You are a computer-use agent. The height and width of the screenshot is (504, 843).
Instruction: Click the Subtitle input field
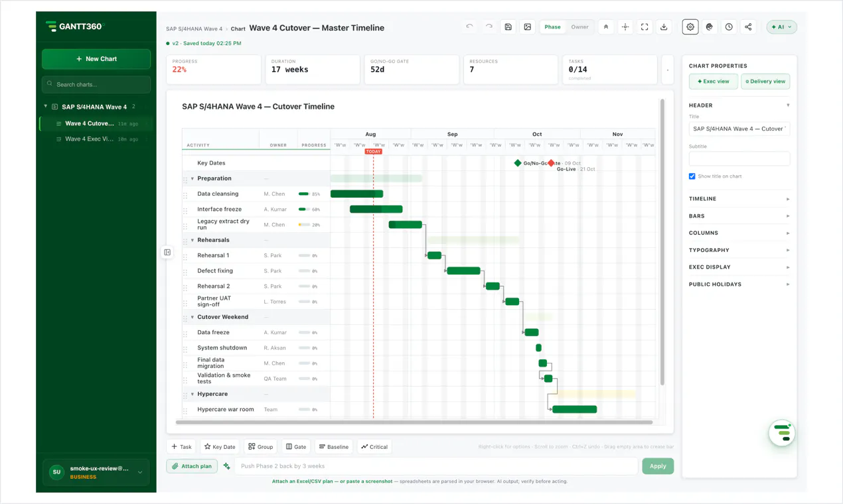coord(739,158)
